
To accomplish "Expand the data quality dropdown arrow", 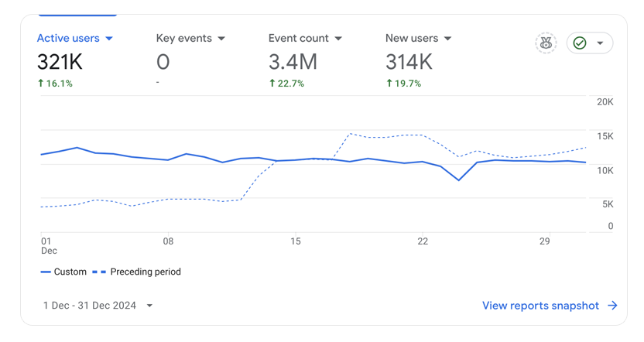I will (600, 43).
